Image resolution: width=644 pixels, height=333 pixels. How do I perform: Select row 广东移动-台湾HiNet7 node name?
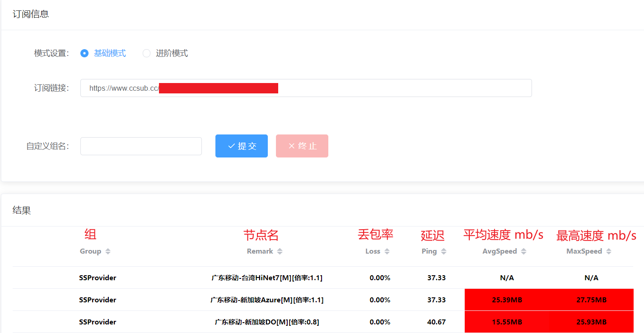point(267,278)
